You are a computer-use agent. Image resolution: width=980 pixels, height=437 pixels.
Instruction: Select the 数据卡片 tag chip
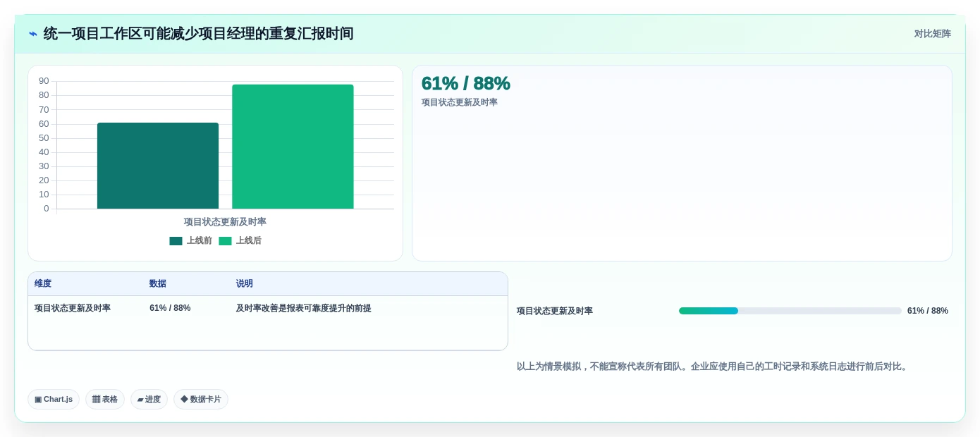201,399
